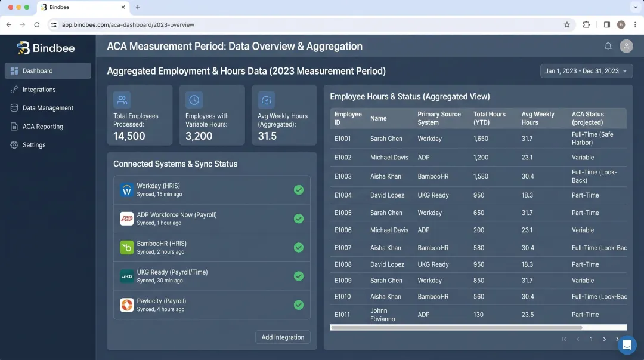
Task: Click the Avg Weekly Hours column header
Action: tap(538, 118)
